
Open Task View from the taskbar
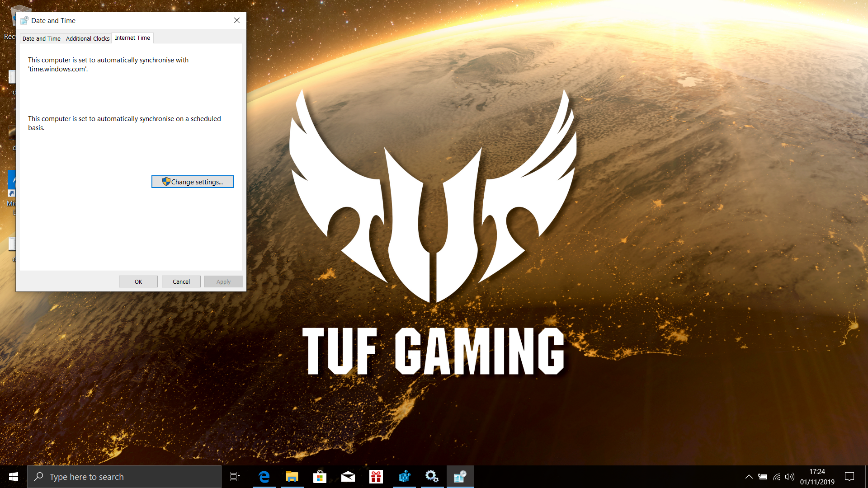click(235, 477)
